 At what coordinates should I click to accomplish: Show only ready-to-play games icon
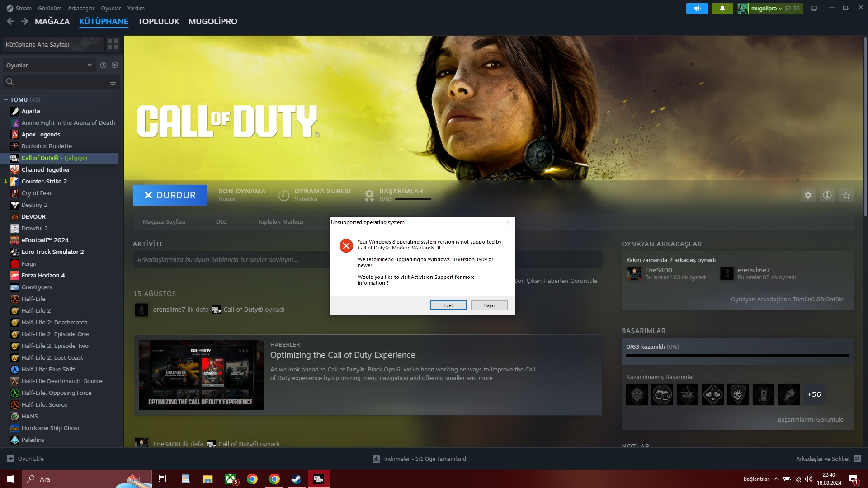coord(115,65)
